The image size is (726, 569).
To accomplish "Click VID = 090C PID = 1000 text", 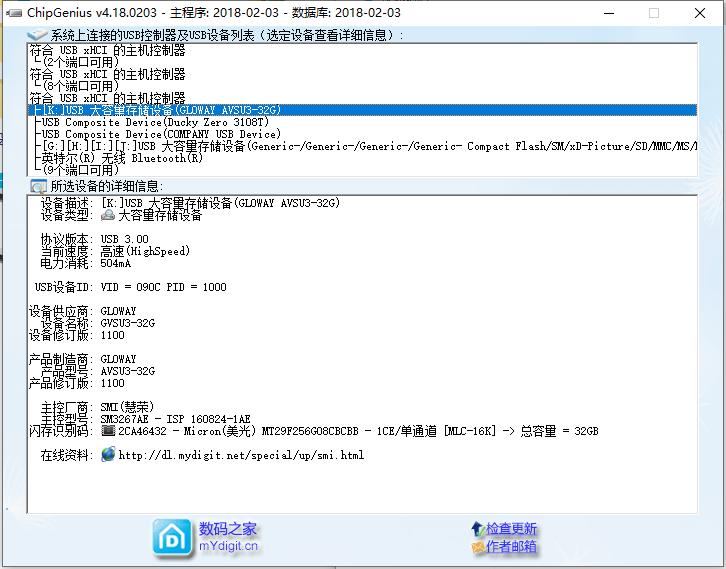I will click(x=163, y=287).
